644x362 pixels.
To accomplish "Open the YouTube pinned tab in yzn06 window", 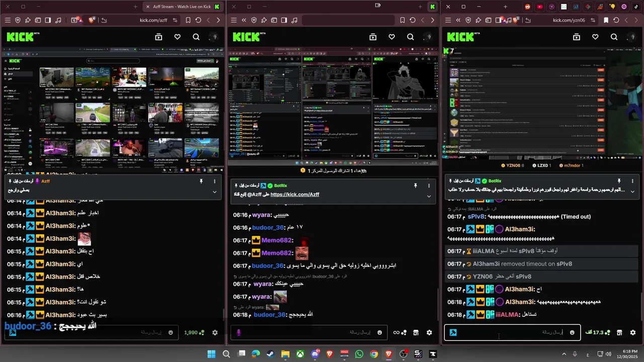I will click(x=540, y=7).
